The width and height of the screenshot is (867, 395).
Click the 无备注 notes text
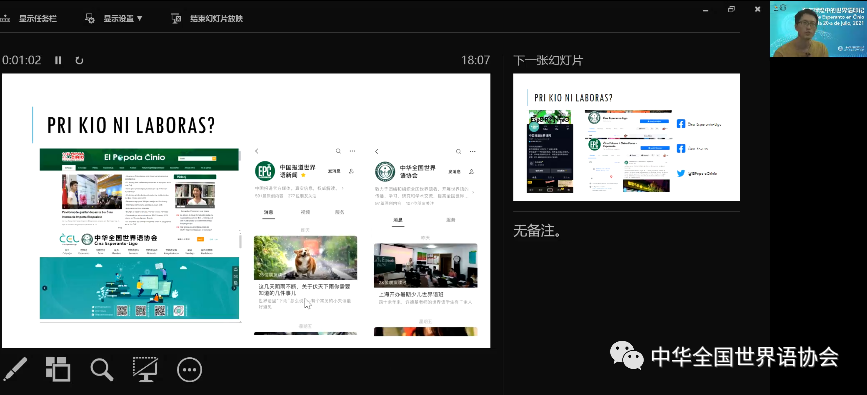click(537, 231)
